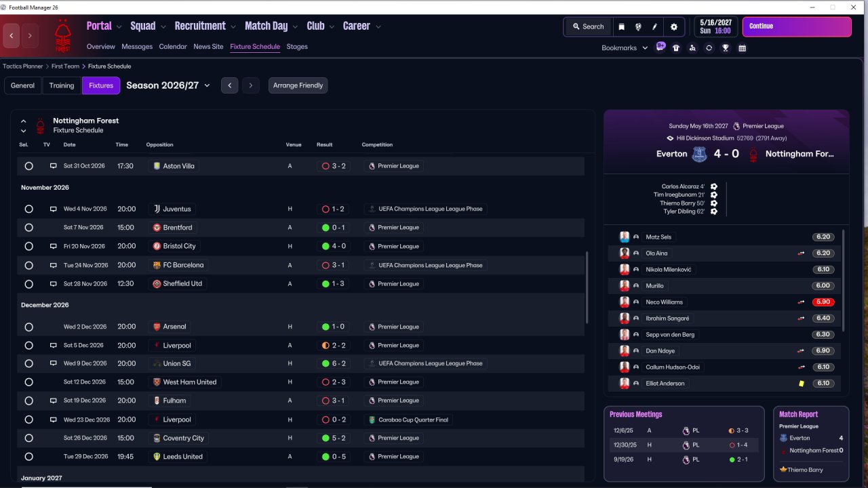This screenshot has width=868, height=488.
Task: Switch to the Calendar tab
Action: coord(173,47)
